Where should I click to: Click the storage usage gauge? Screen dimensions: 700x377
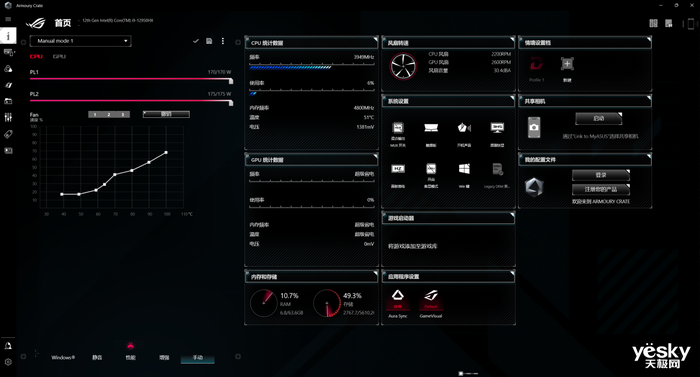pyautogui.click(x=327, y=303)
